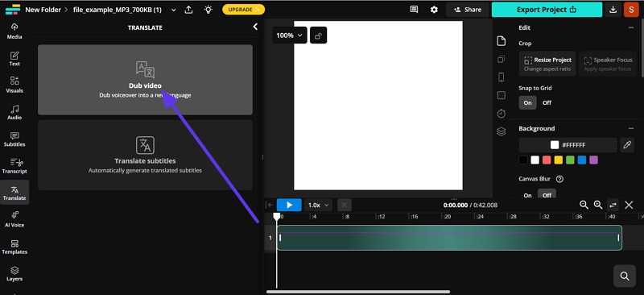Turn Snap to Grid On
Image resolution: width=644 pixels, height=295 pixels.
[x=528, y=103]
